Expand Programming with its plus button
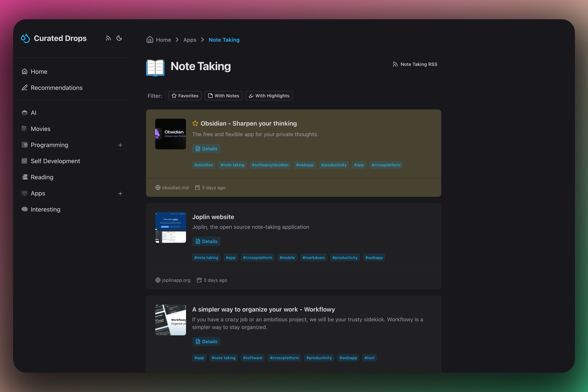The width and height of the screenshot is (588, 392). [120, 145]
